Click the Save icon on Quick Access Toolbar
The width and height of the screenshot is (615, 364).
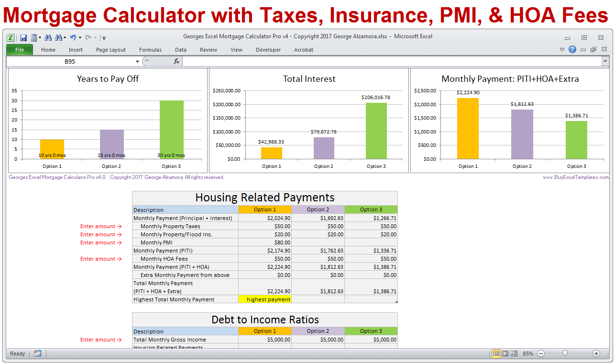coord(23,38)
